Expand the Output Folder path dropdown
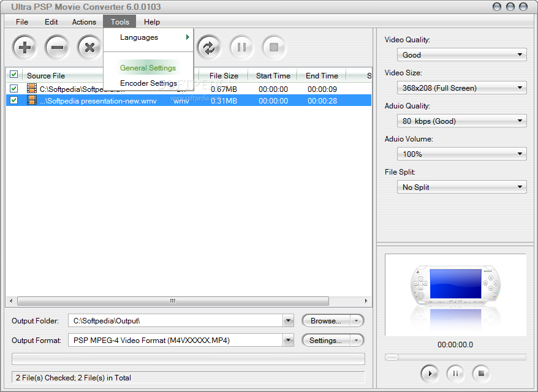Screen dimensions: 538x392 point(288,321)
